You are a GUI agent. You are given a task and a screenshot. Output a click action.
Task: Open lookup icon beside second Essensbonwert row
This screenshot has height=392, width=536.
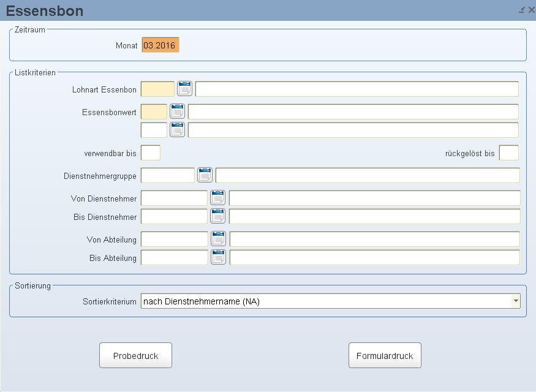(177, 129)
